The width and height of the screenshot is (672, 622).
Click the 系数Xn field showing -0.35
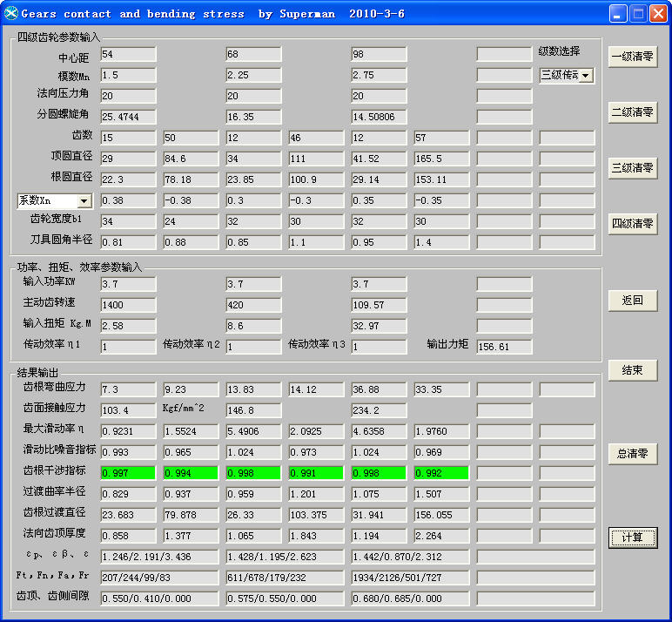click(x=441, y=200)
